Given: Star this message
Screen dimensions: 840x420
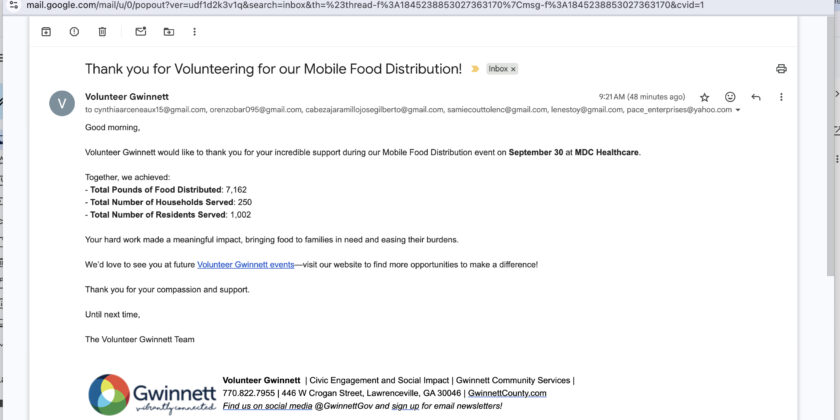Looking at the screenshot, I should pos(704,97).
